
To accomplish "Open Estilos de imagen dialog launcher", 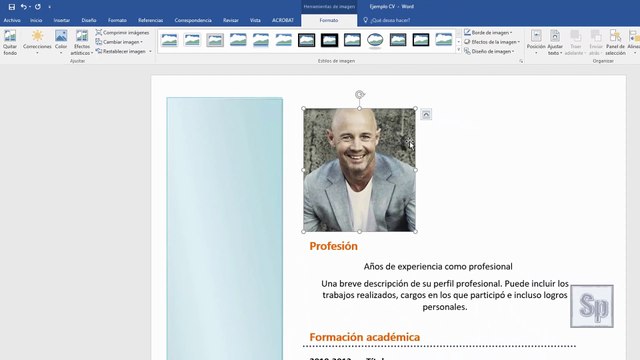I will pos(521,61).
